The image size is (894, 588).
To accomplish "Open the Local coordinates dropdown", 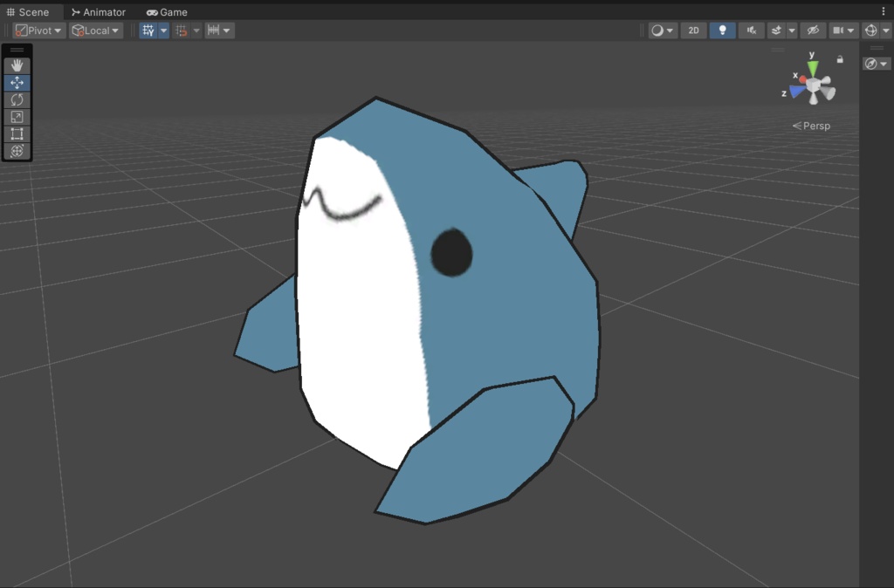I will tap(95, 30).
